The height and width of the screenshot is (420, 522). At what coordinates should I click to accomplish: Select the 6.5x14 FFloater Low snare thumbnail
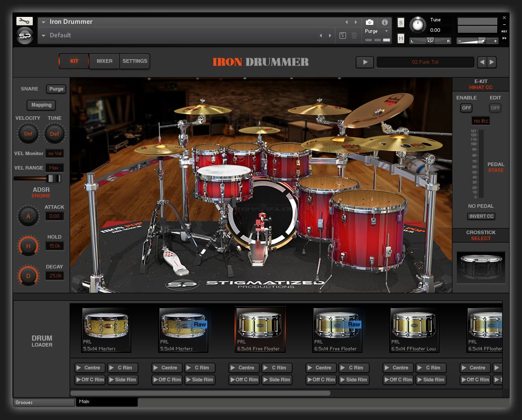coord(415,330)
